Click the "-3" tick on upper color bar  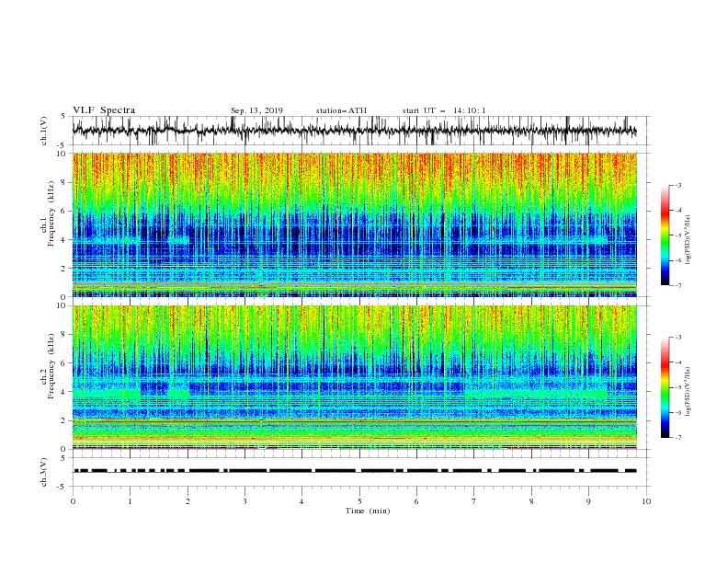pos(678,185)
